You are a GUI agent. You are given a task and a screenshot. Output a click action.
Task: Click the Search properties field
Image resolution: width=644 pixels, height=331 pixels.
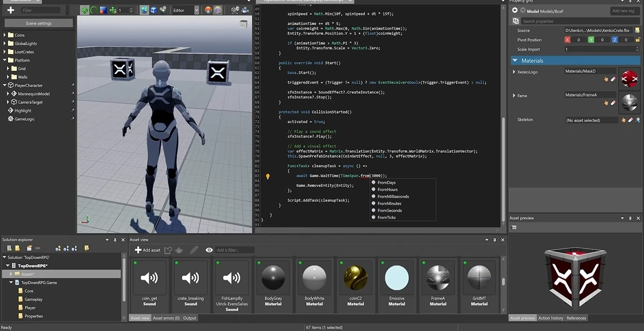point(580,21)
